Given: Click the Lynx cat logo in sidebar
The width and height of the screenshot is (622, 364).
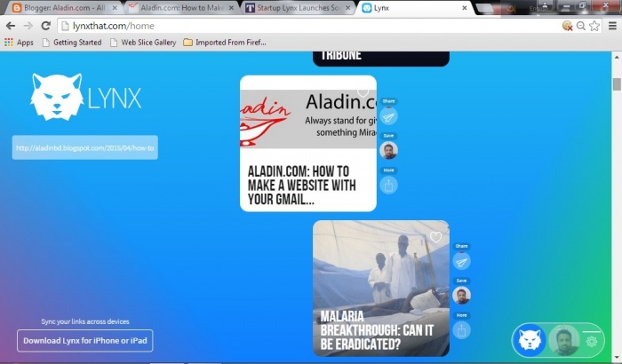Looking at the screenshot, I should pos(57,97).
